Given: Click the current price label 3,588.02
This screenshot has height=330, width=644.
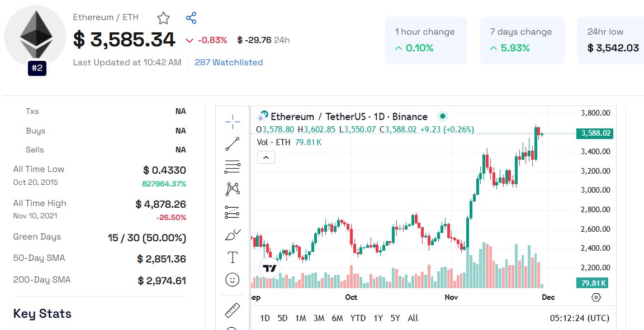Looking at the screenshot, I should click(595, 133).
